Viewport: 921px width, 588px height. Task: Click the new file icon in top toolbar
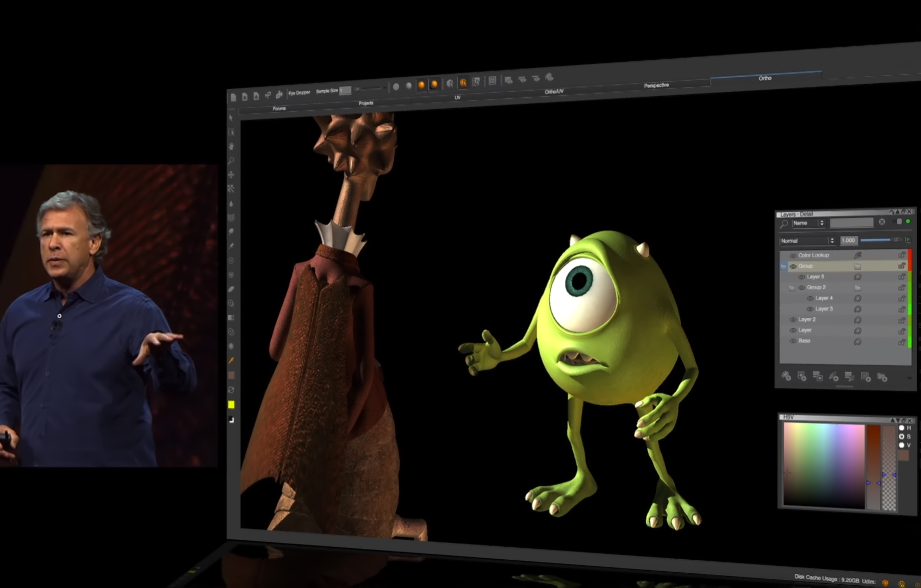click(233, 97)
